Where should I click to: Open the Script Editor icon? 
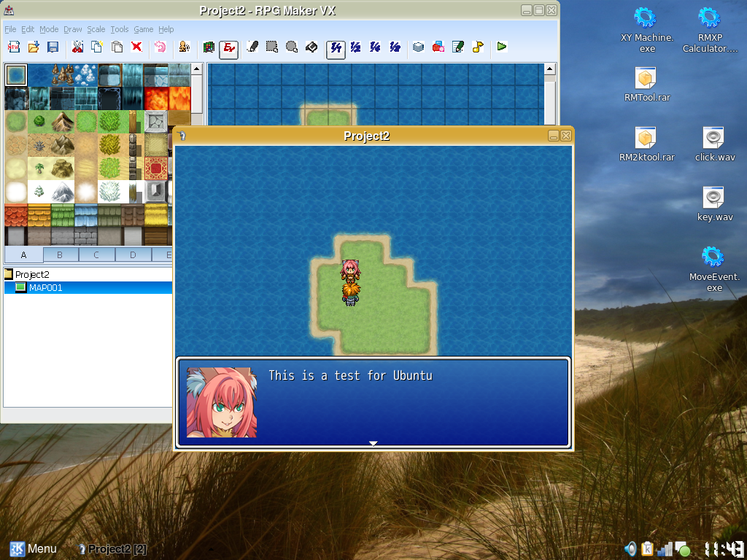(458, 47)
